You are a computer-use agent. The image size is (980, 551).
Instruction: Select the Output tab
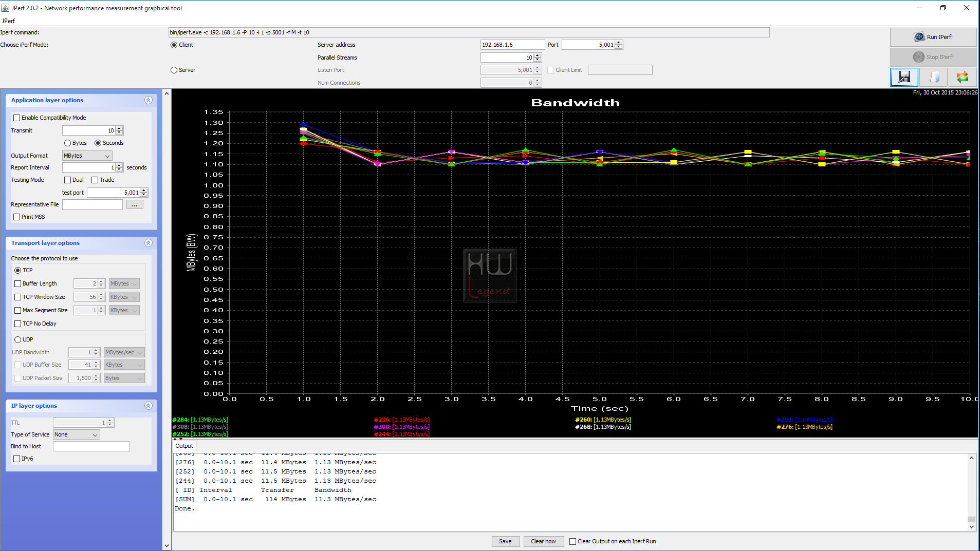(x=184, y=446)
